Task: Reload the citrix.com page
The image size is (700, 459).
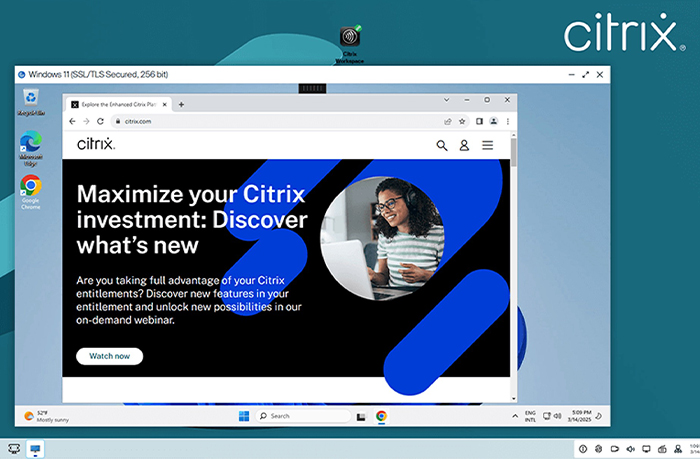Action: pos(100,121)
